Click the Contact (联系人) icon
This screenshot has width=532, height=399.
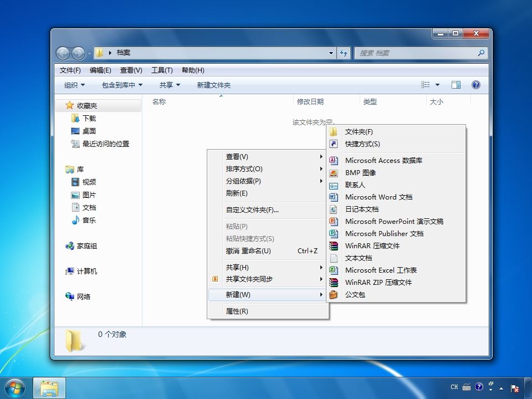pos(334,185)
